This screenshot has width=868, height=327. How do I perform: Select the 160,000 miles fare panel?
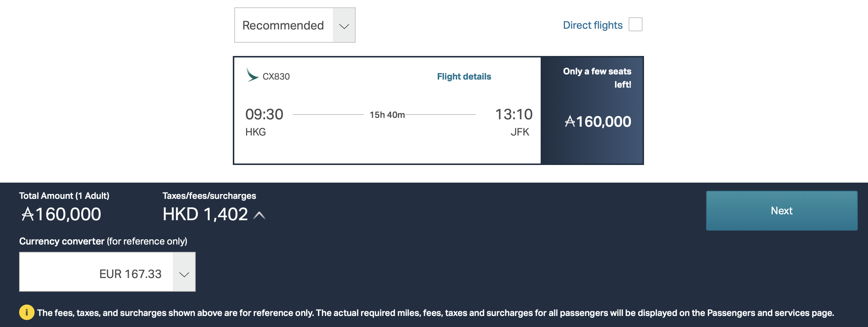pos(592,110)
